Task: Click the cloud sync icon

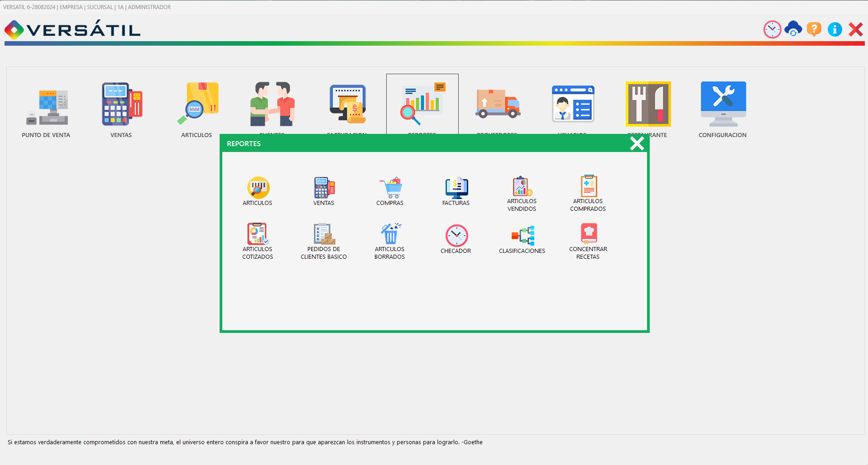Action: point(793,29)
